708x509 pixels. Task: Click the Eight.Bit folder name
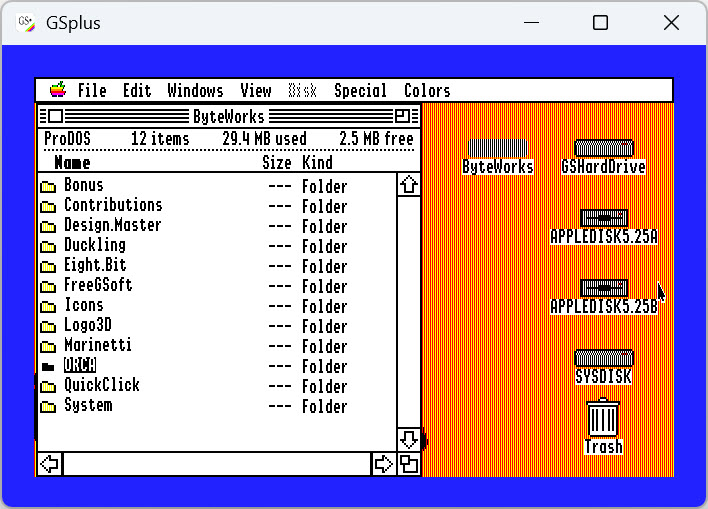[x=95, y=265]
